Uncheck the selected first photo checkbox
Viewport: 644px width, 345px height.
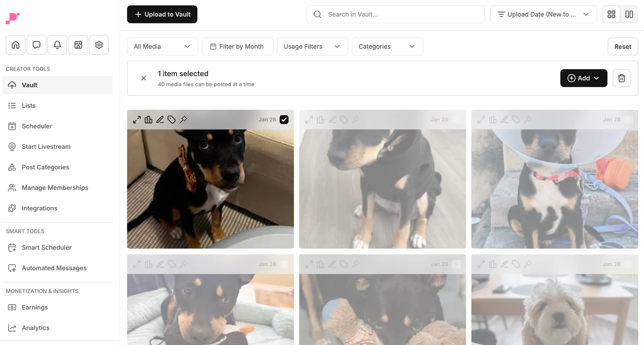point(284,119)
